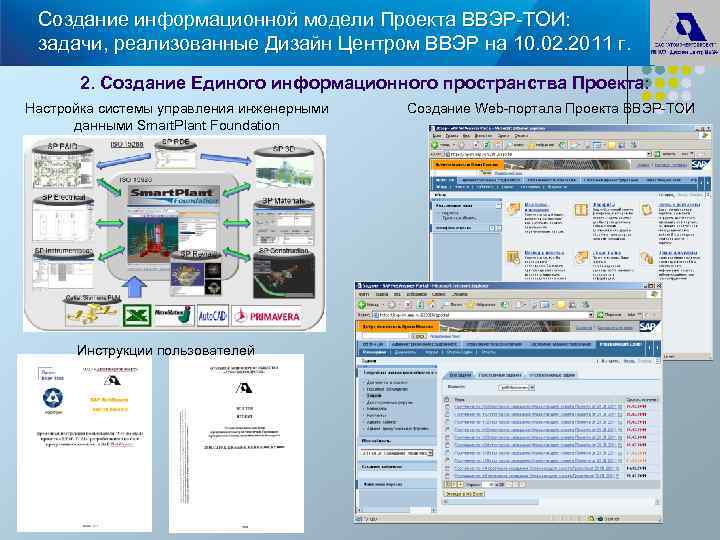Open the address bar dropdown in the tasks window

[591, 315]
